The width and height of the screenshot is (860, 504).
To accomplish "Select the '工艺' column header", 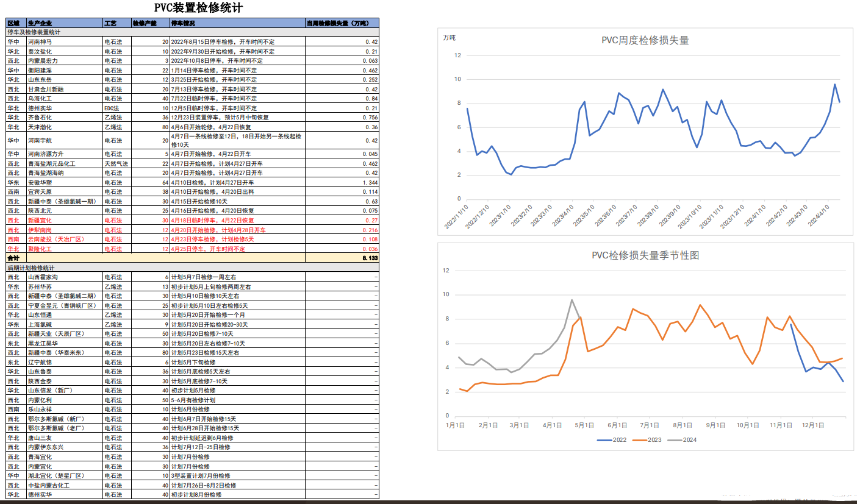I will pyautogui.click(x=117, y=23).
